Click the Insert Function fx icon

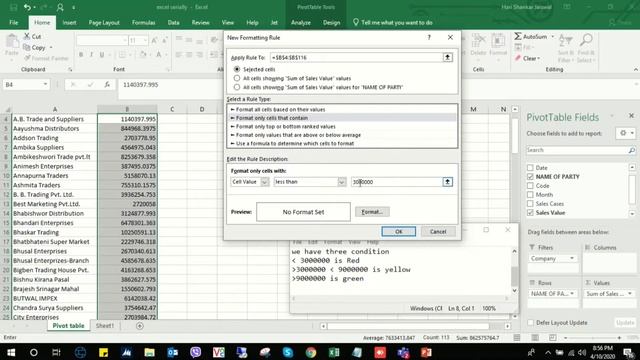pyautogui.click(x=107, y=84)
